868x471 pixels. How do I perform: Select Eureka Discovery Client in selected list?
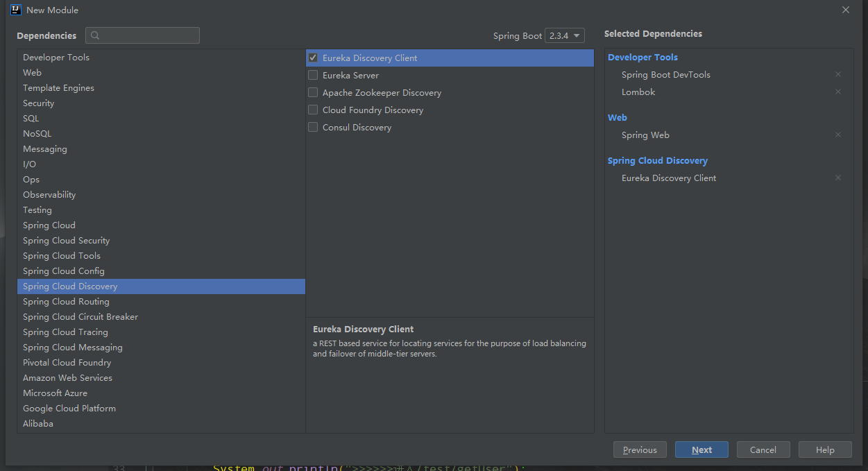pyautogui.click(x=669, y=178)
